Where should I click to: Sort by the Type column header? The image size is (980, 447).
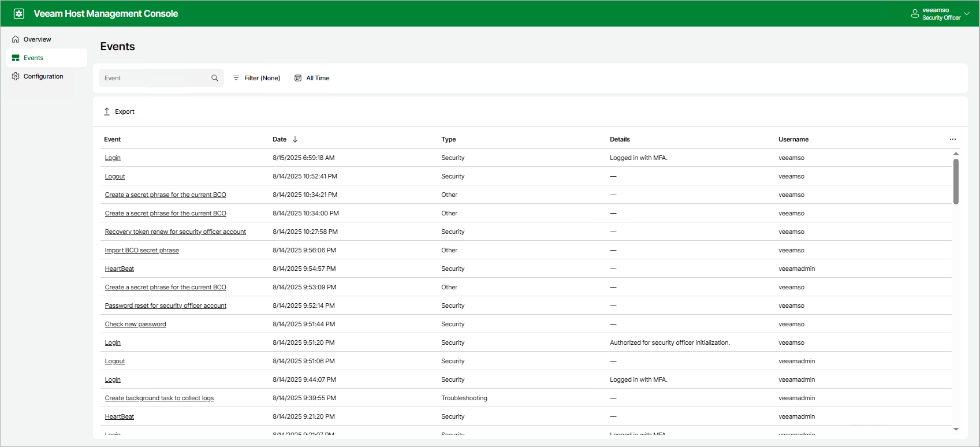[x=449, y=139]
